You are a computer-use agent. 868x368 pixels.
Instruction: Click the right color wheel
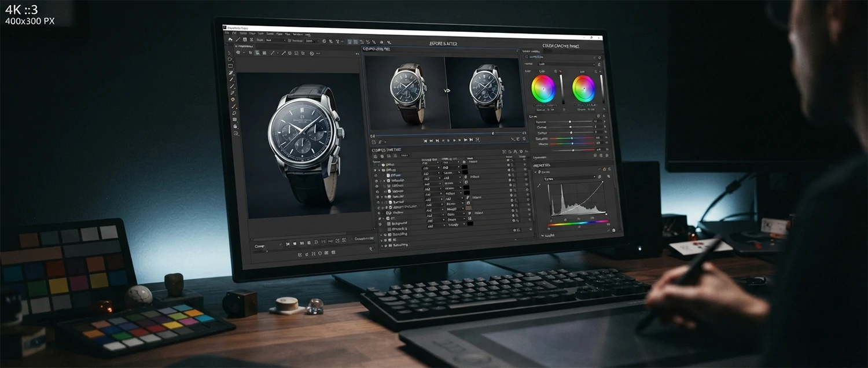pyautogui.click(x=584, y=89)
